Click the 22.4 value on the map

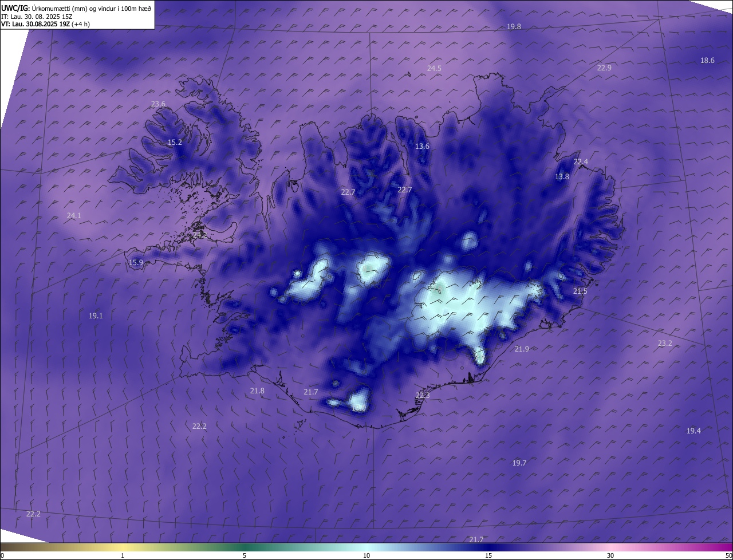pyautogui.click(x=581, y=162)
